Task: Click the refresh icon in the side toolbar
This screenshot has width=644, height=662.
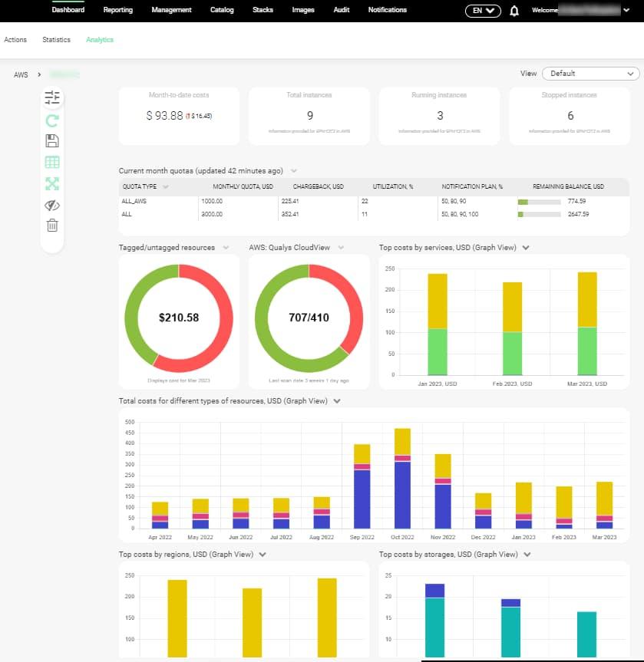Action: point(51,120)
